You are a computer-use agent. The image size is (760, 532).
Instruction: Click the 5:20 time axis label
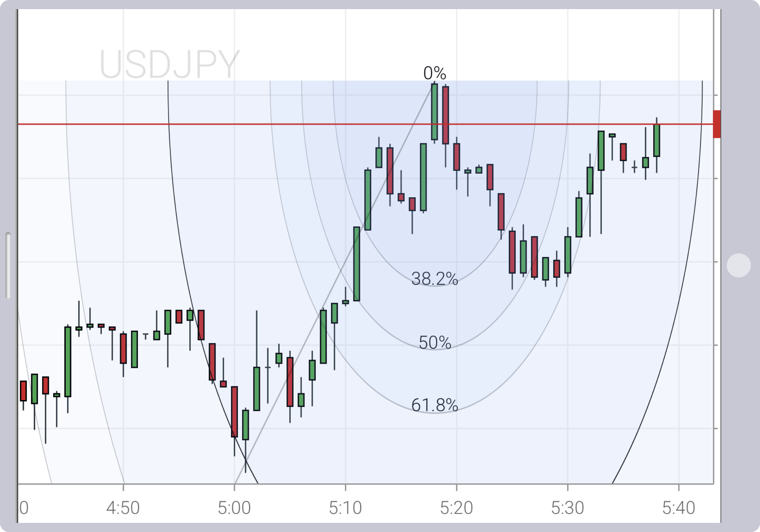pos(456,508)
